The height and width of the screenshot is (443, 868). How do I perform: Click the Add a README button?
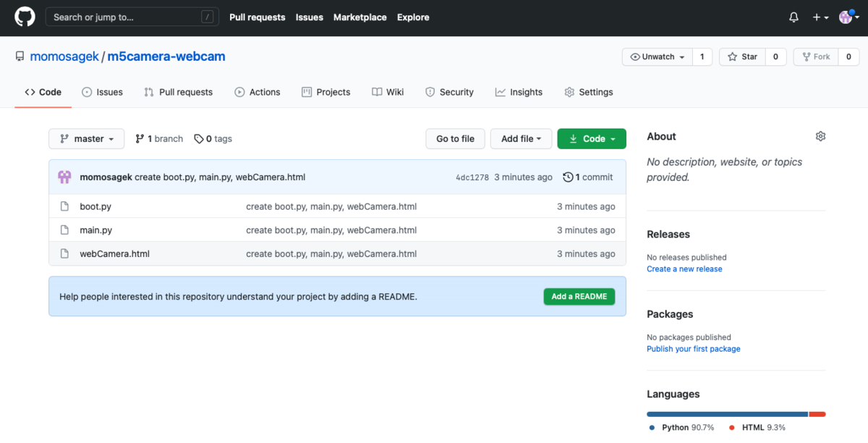point(579,296)
